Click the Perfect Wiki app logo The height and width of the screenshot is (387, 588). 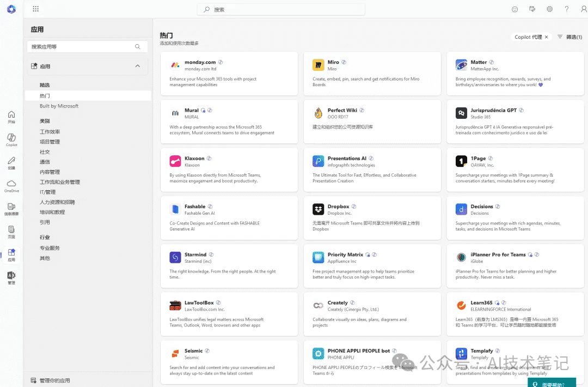click(318, 113)
